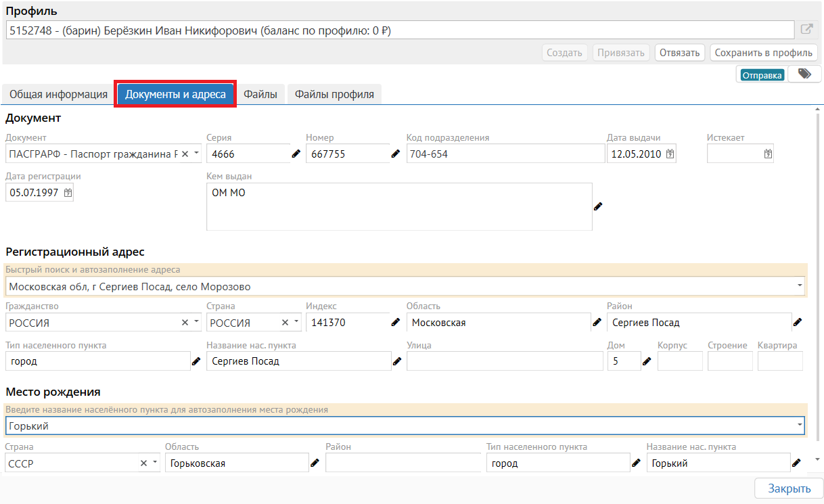Screen dimensions: 824x504
Task: Open profile in external link icon
Action: point(806,30)
